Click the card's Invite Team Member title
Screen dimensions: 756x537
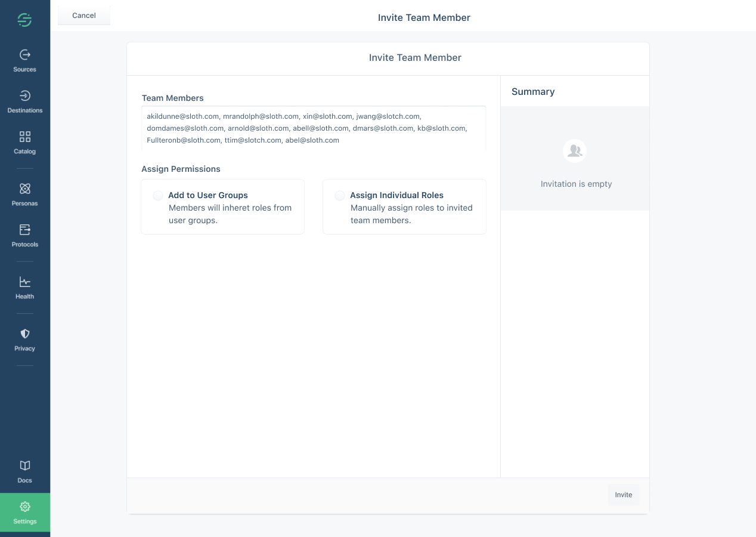click(416, 58)
